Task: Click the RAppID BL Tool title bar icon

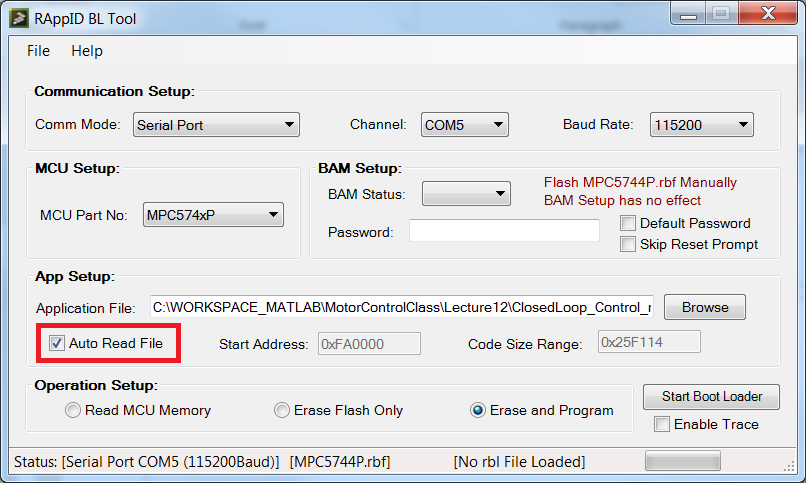Action: (19, 18)
